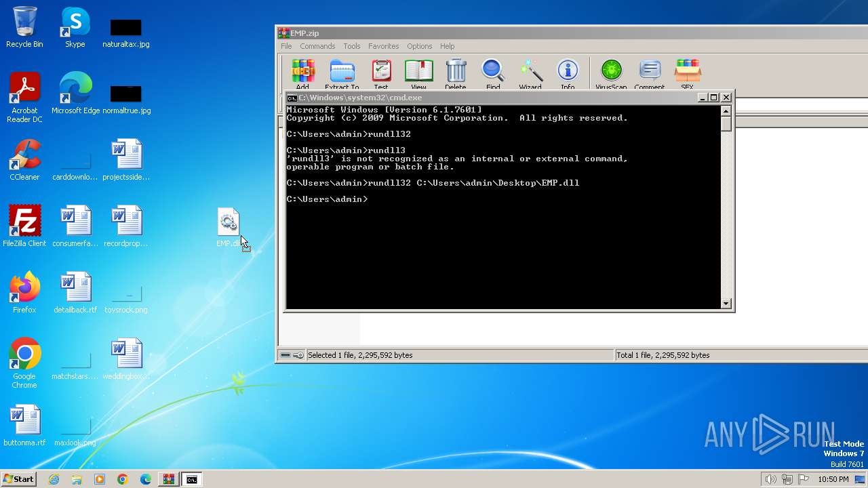Select the FileZilla Client shortcut

(x=24, y=226)
